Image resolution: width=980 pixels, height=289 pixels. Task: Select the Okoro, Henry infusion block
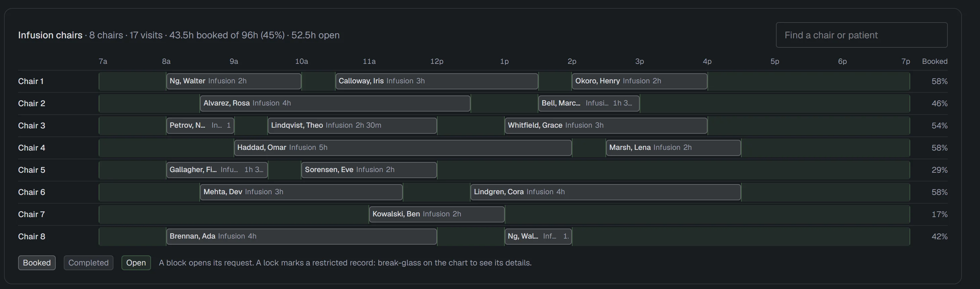point(639,81)
